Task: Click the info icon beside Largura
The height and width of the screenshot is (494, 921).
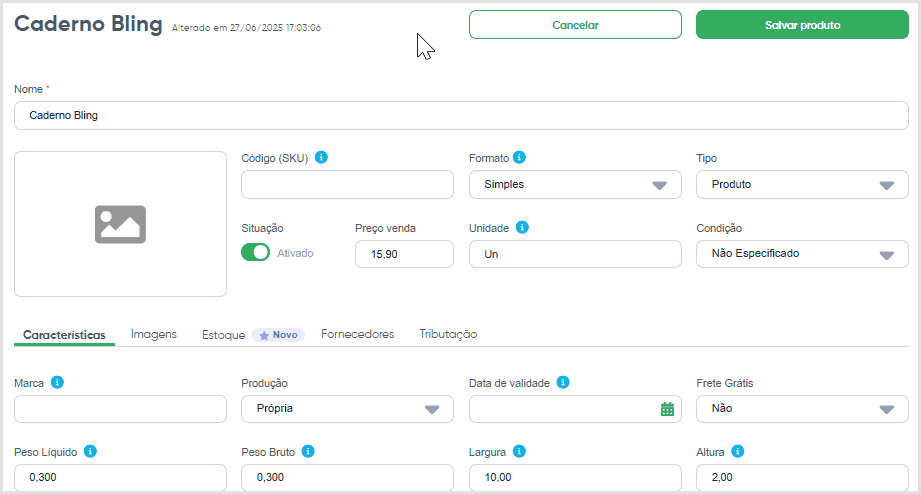Action: coord(519,451)
